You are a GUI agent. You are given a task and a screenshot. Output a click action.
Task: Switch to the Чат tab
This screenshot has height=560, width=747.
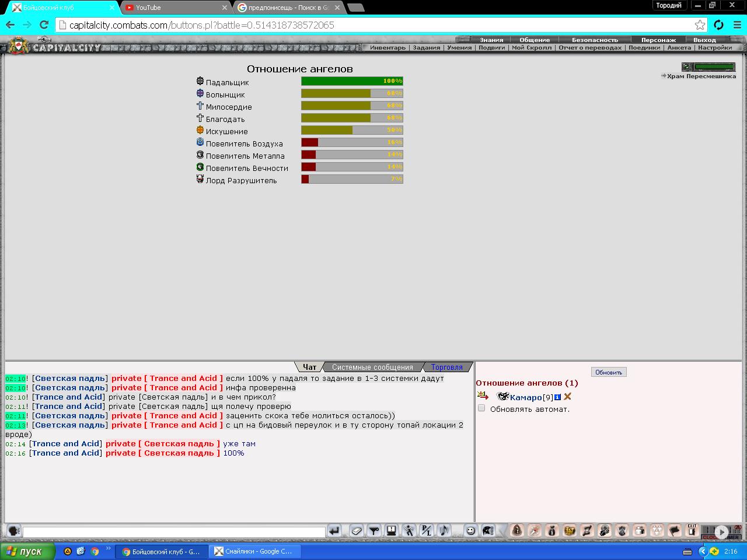pos(309,367)
